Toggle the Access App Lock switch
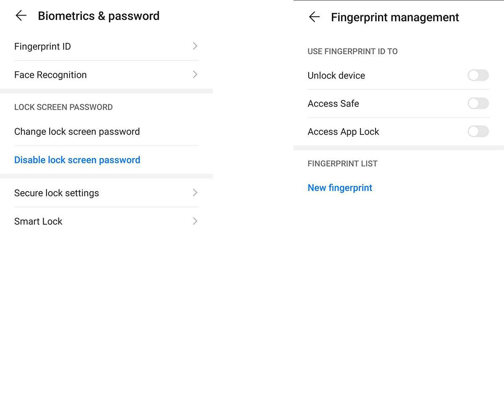The image size is (504, 420). (478, 131)
